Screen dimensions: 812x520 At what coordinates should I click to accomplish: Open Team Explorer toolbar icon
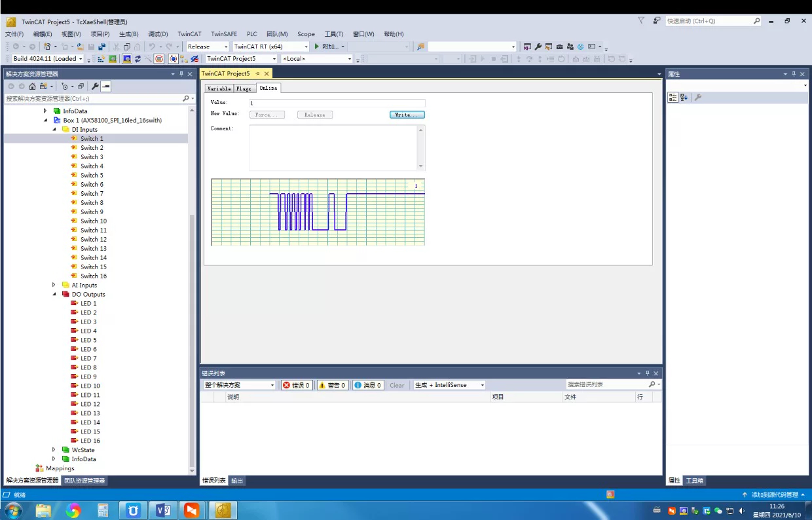point(570,46)
